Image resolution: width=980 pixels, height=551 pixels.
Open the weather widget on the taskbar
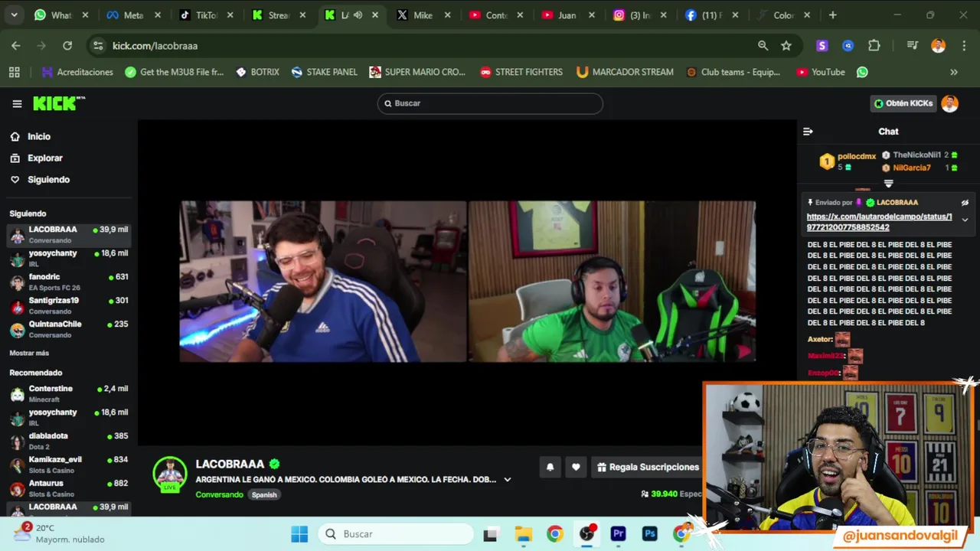tap(61, 533)
